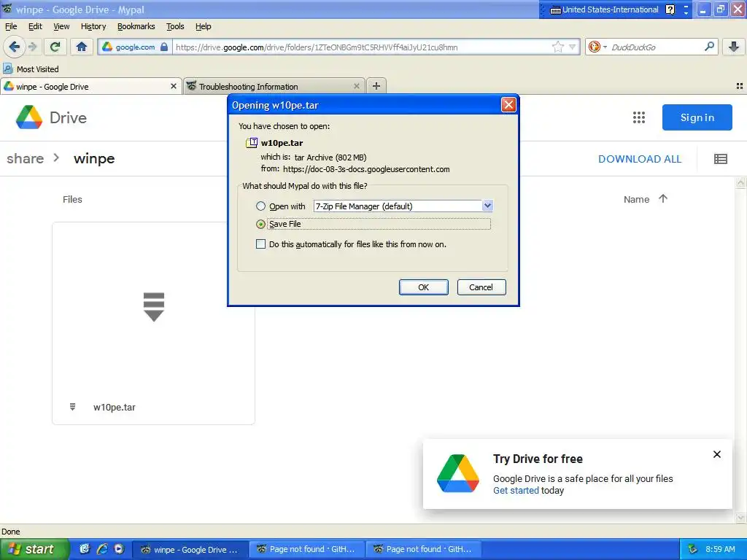Click the Get started link
The width and height of the screenshot is (747, 560).
[x=516, y=491]
